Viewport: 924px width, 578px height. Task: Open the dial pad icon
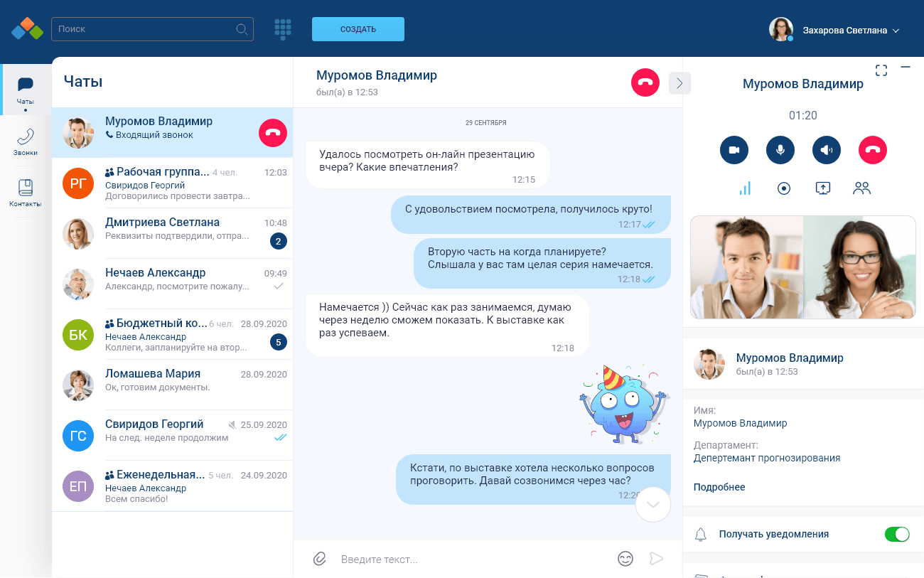[283, 29]
